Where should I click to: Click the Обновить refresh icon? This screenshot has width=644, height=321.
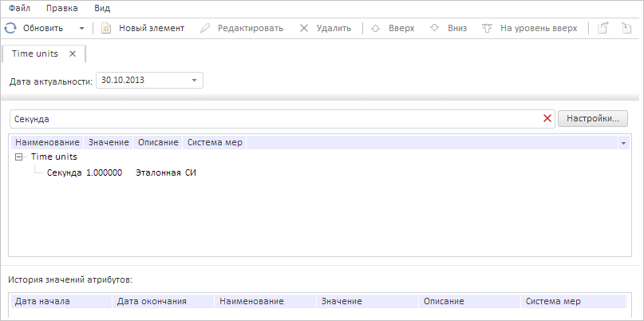(x=10, y=28)
